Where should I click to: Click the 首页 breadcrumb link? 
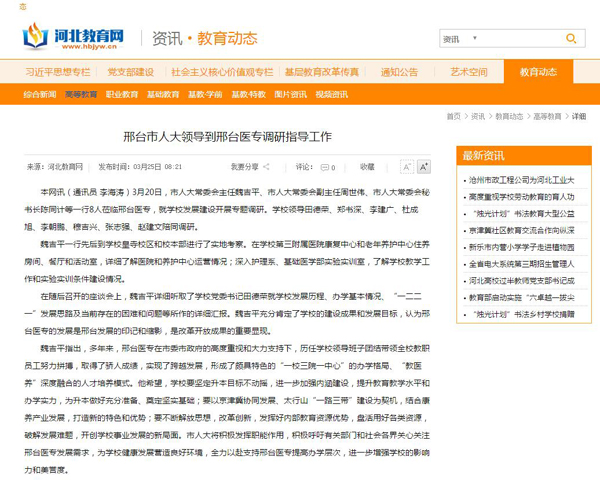[x=454, y=116]
